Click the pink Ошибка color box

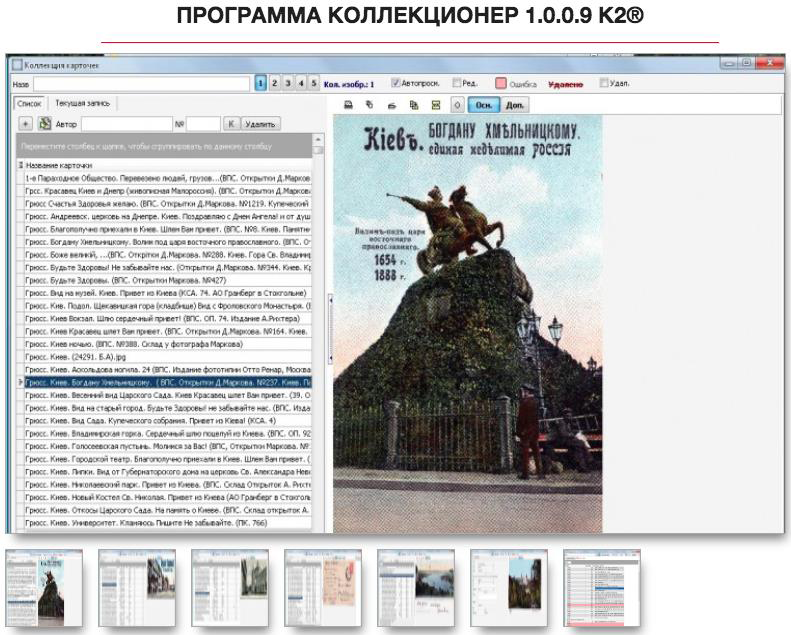(500, 84)
